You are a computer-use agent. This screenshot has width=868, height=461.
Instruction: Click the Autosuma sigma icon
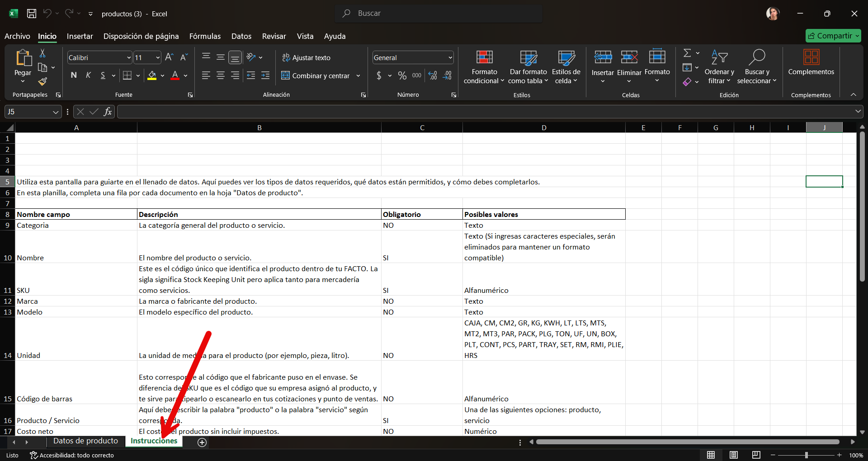687,53
